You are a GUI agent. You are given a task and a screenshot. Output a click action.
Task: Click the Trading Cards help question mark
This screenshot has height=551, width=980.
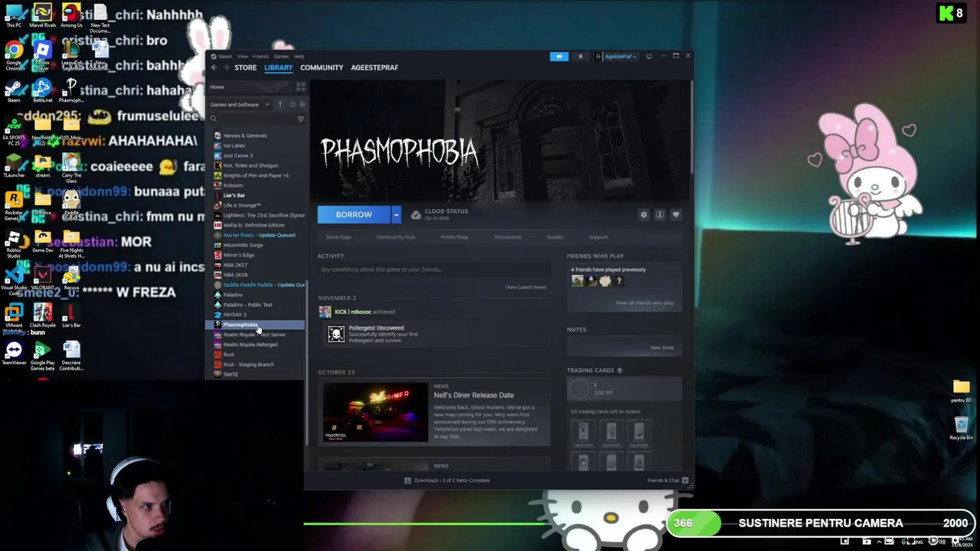pyautogui.click(x=619, y=370)
